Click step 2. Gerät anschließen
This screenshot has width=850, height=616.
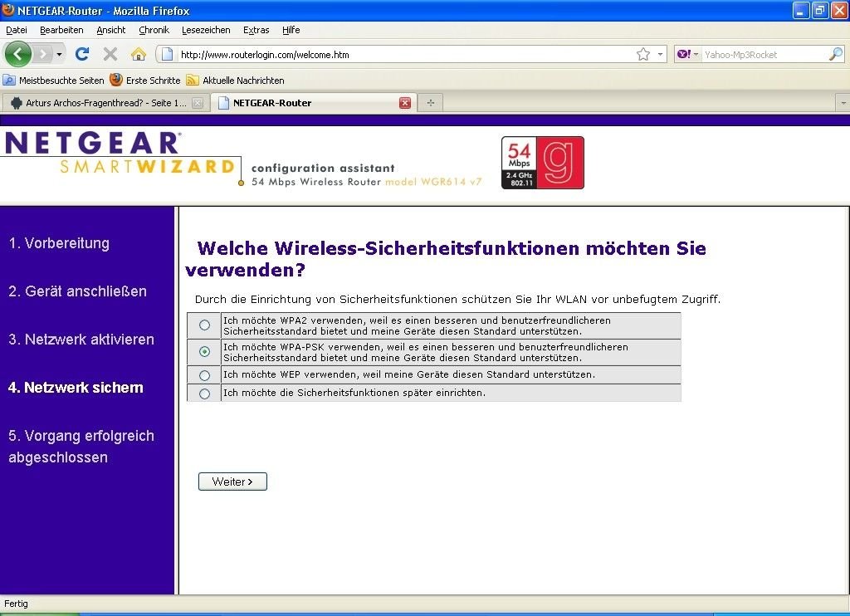point(77,291)
